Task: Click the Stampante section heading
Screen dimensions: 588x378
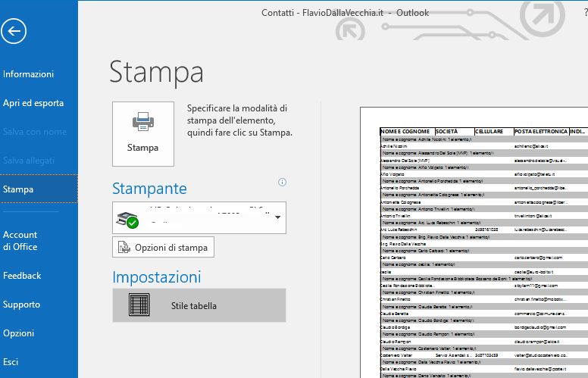Action: tap(149, 189)
